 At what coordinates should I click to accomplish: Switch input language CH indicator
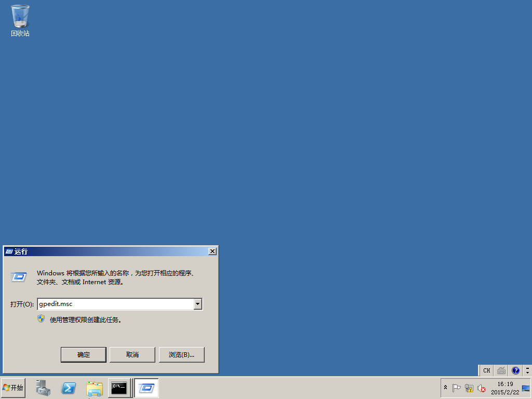486,370
